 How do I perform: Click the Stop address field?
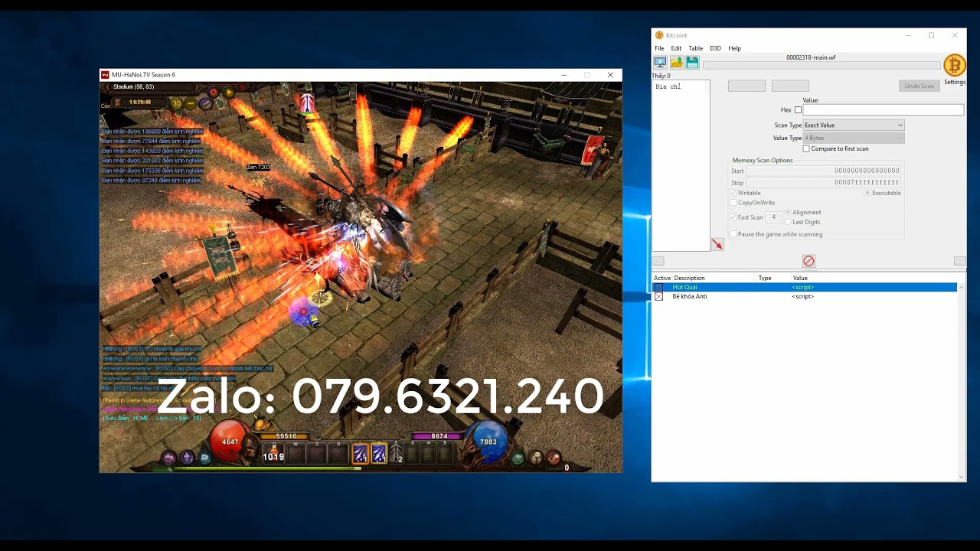[x=824, y=182]
